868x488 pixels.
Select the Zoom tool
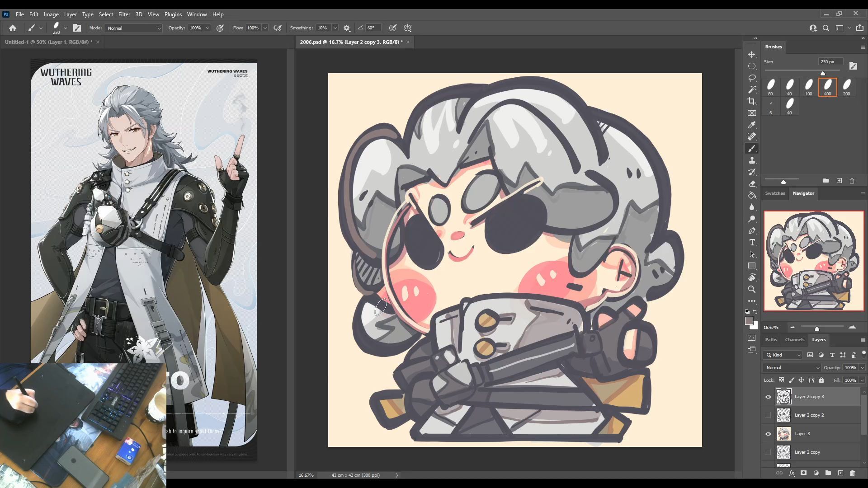pyautogui.click(x=752, y=289)
